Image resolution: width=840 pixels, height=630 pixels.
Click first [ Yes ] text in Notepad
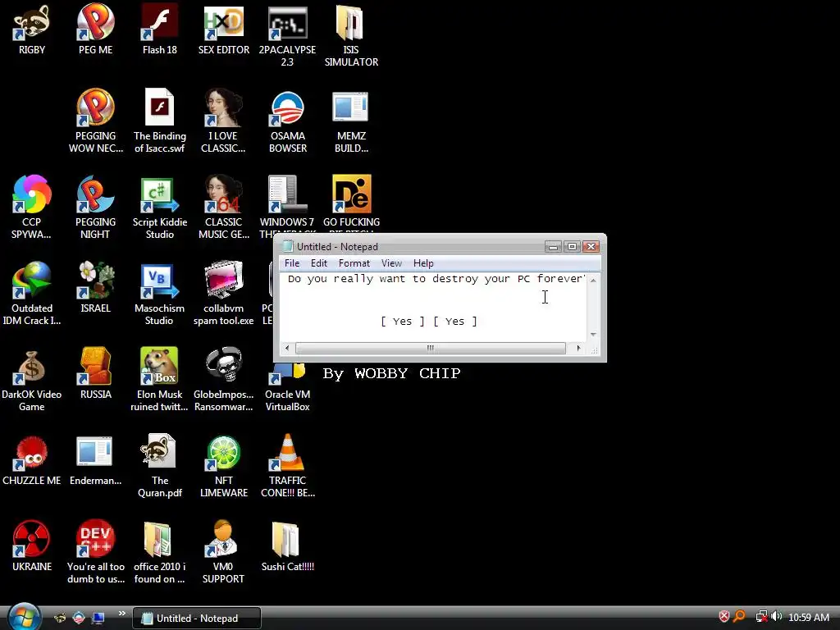[x=402, y=322]
